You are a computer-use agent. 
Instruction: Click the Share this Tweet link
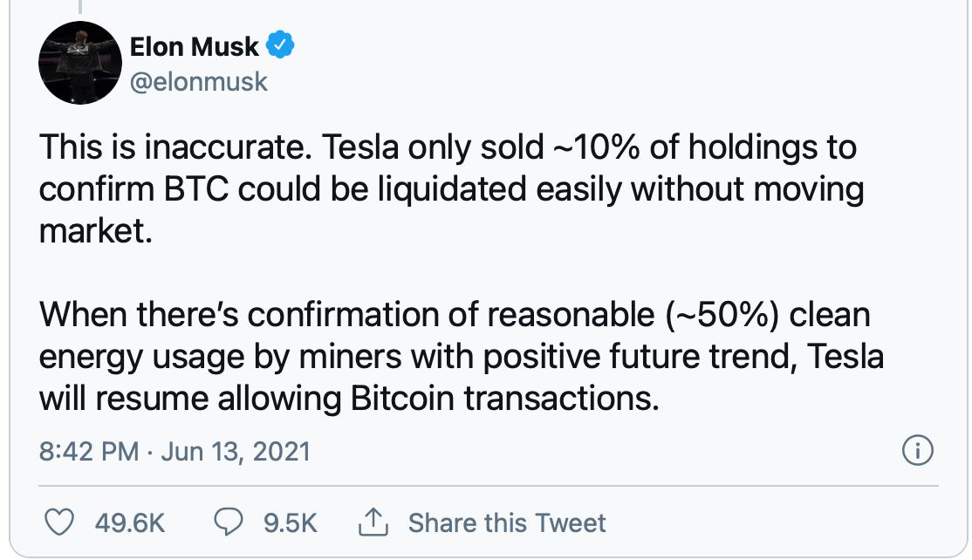[x=507, y=523]
